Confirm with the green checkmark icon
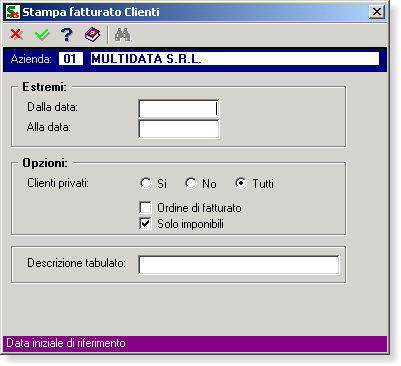The height and width of the screenshot is (366, 401). pyautogui.click(x=42, y=34)
